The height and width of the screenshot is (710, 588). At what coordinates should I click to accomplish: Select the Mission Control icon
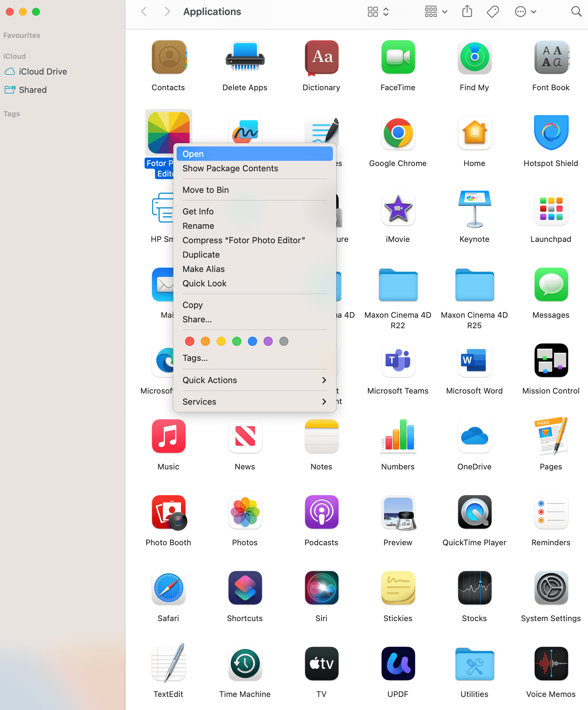551,360
